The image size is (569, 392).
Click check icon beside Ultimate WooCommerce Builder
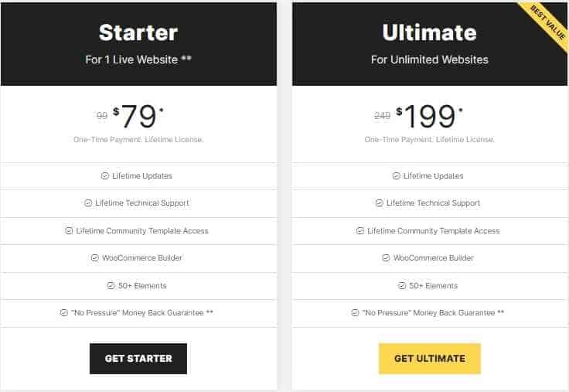tap(386, 258)
